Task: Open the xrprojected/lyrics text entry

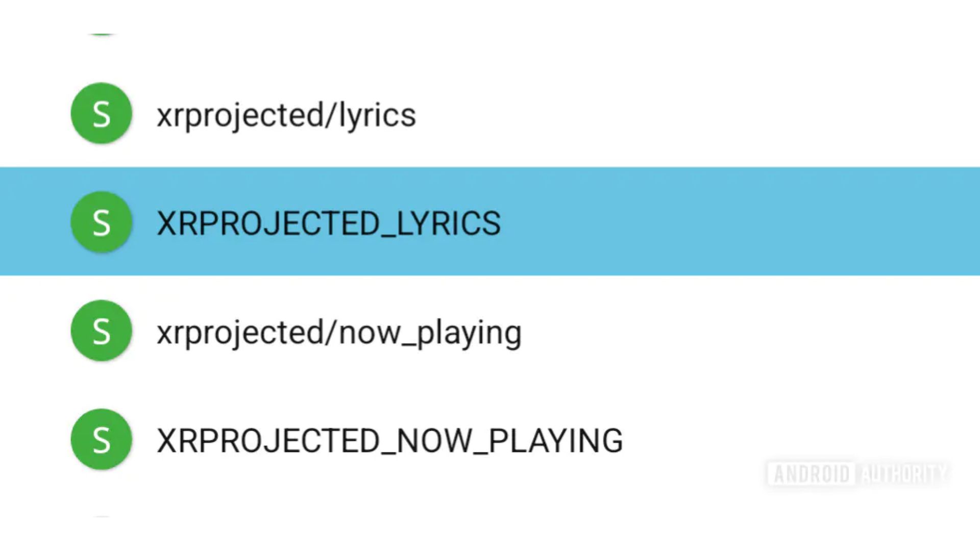Action: 286,115
